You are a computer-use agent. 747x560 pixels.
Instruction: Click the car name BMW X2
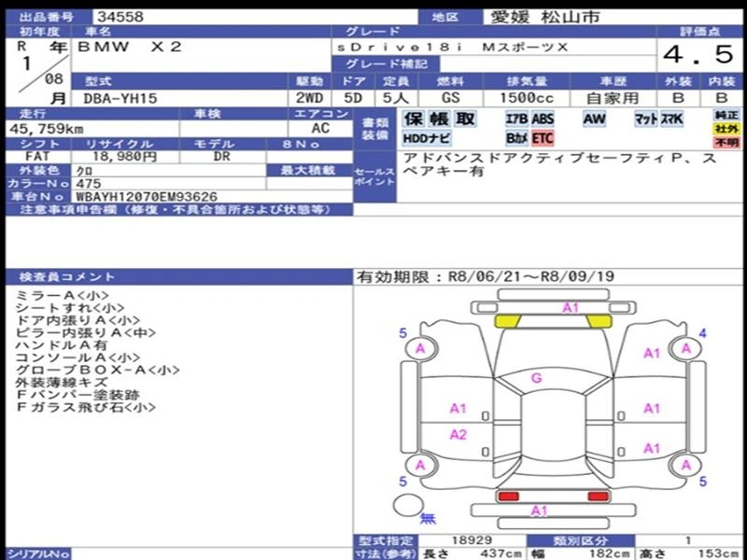(x=130, y=47)
